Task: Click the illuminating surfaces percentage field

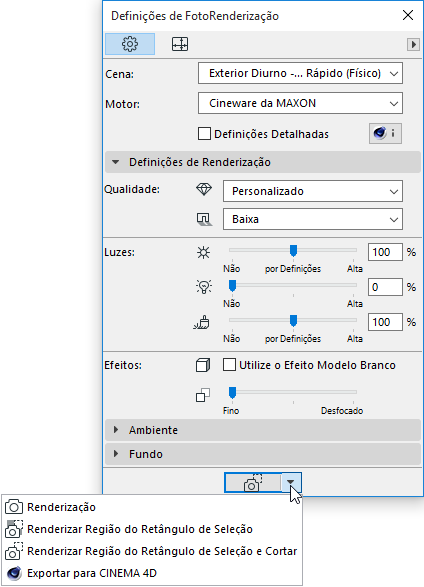Action: point(385,322)
